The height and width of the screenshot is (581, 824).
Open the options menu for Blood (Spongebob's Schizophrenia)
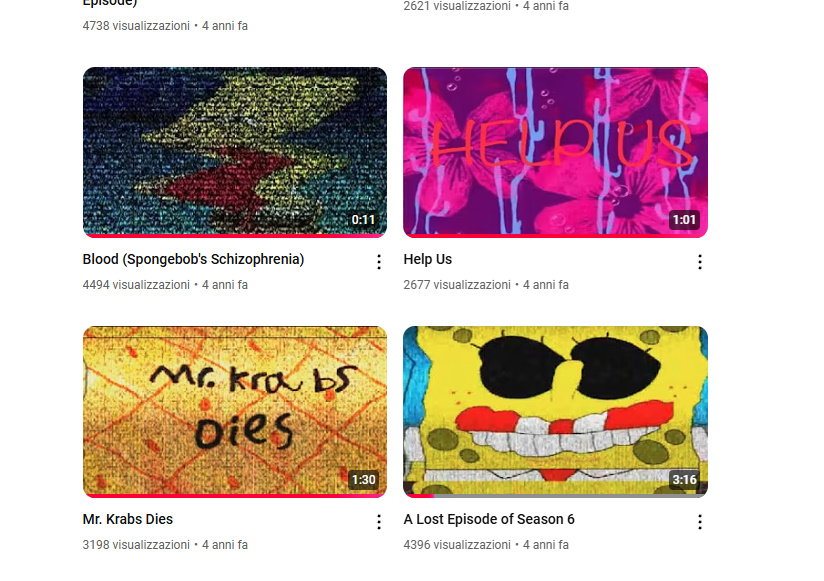[379, 262]
